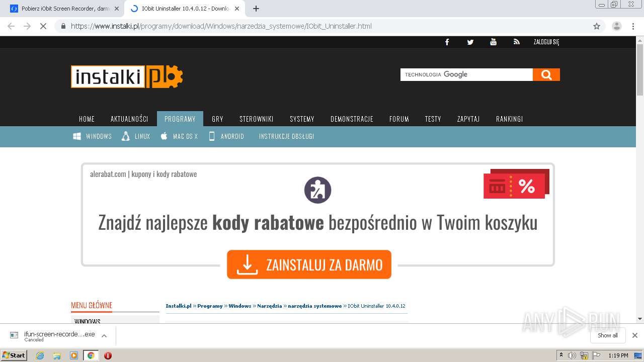This screenshot has height=362, width=644.
Task: Click the browser back arrow
Action: (x=11, y=26)
